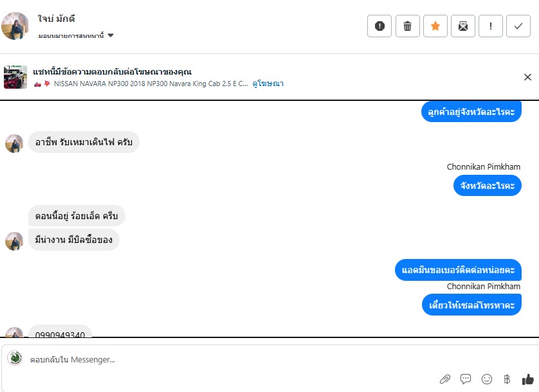Select the phone number message 0990949340
The height and width of the screenshot is (392, 539).
click(x=60, y=332)
